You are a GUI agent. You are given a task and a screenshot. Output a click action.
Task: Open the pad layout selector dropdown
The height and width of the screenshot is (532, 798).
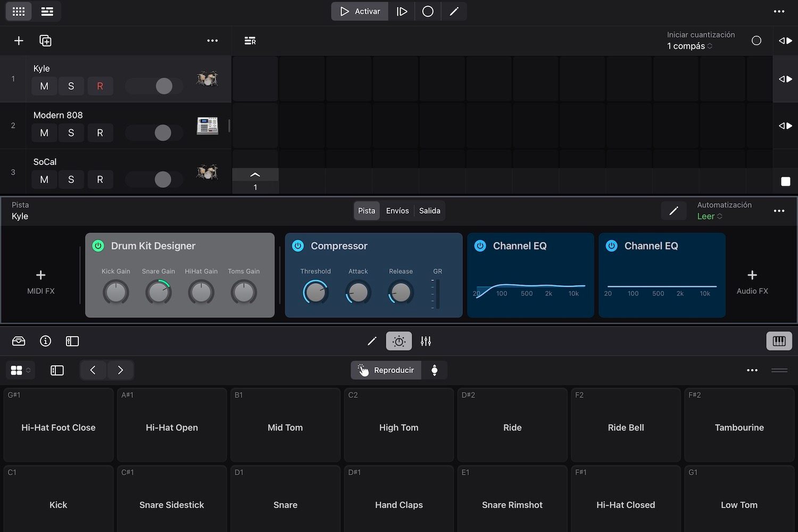click(20, 370)
